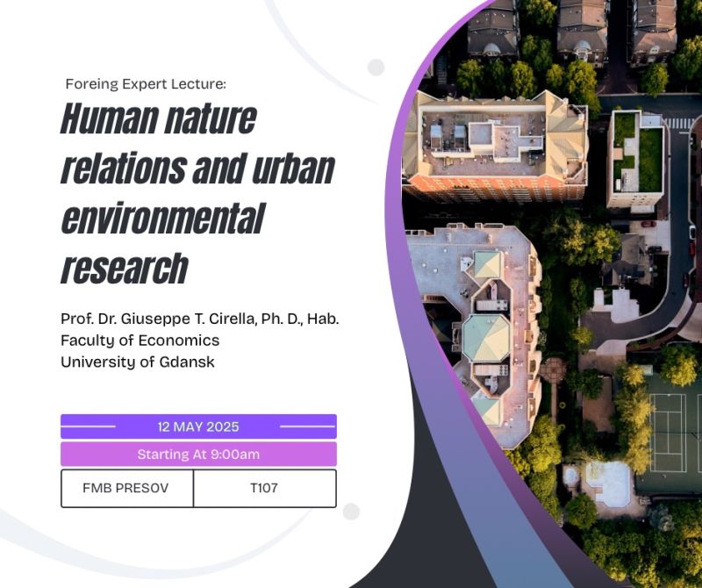
Task: Select the word "environmental" in the title
Action: tap(161, 218)
